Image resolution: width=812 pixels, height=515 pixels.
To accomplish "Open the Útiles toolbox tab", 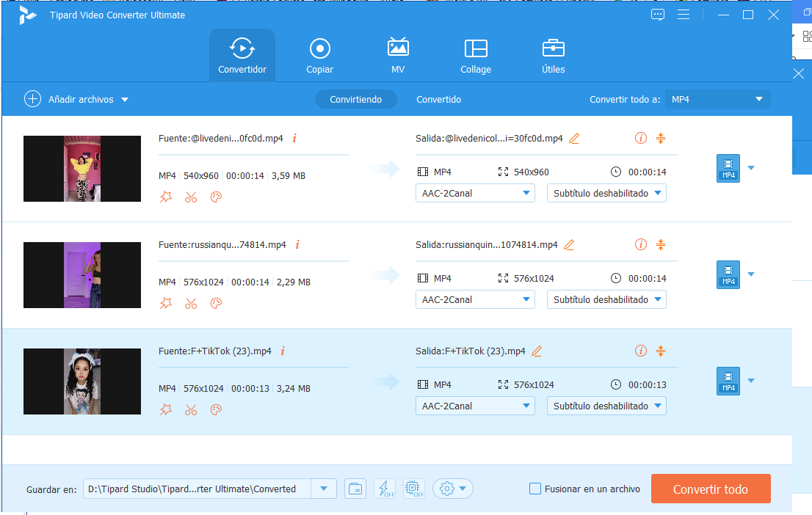I will point(553,55).
